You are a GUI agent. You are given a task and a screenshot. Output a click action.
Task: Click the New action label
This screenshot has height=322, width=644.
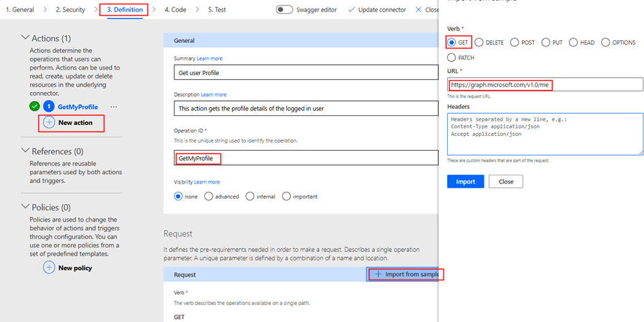[x=75, y=123]
